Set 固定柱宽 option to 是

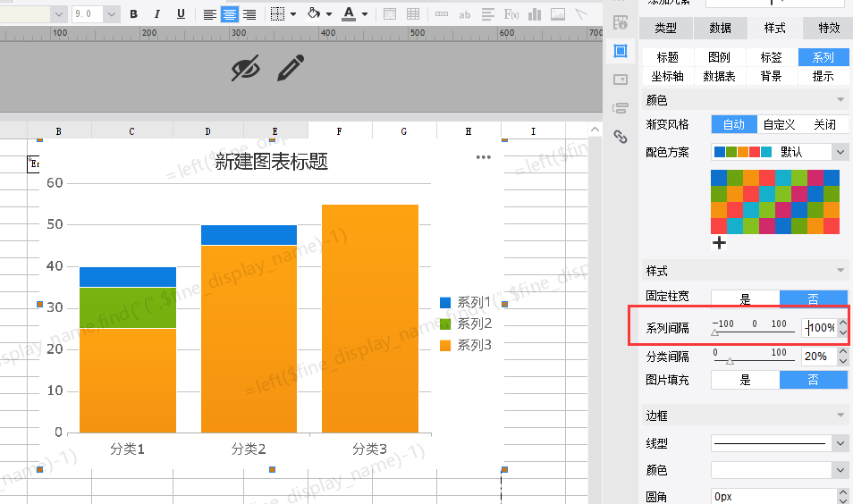[745, 299]
